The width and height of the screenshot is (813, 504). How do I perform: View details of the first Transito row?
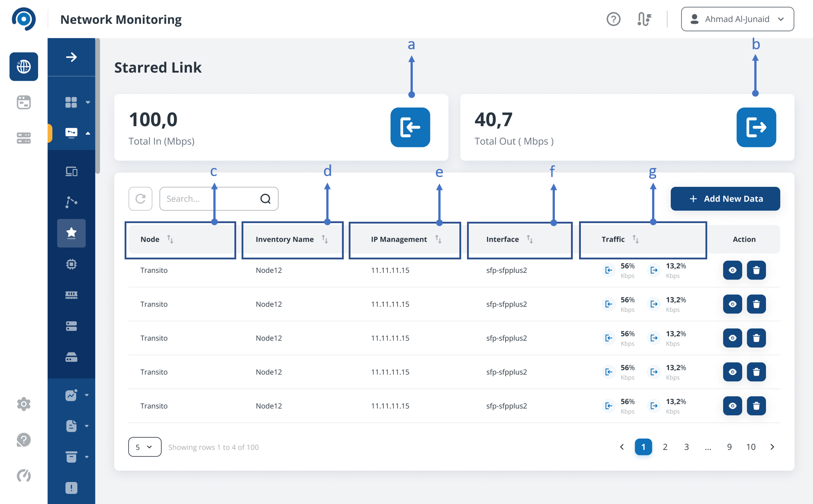click(732, 270)
